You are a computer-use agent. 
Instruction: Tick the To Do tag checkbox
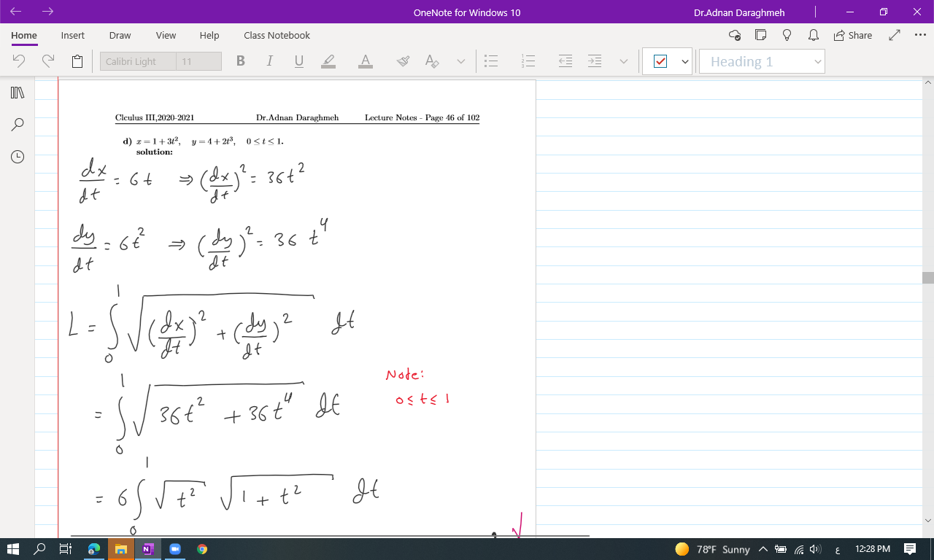coord(660,62)
